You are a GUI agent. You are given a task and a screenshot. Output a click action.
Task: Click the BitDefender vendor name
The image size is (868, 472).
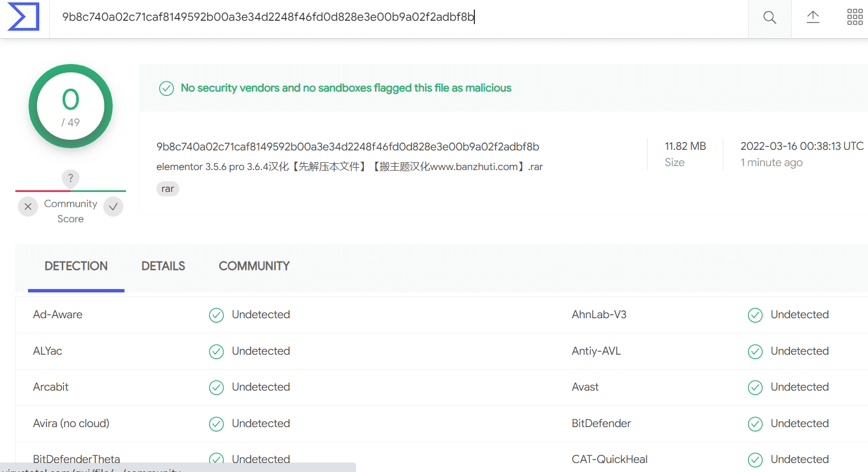(x=602, y=424)
